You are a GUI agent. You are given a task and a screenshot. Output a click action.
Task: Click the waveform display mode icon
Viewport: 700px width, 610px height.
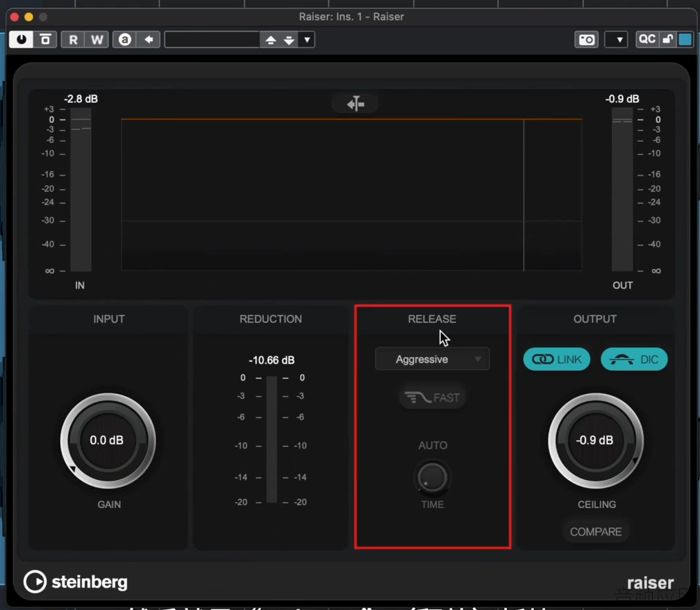pyautogui.click(x=356, y=104)
